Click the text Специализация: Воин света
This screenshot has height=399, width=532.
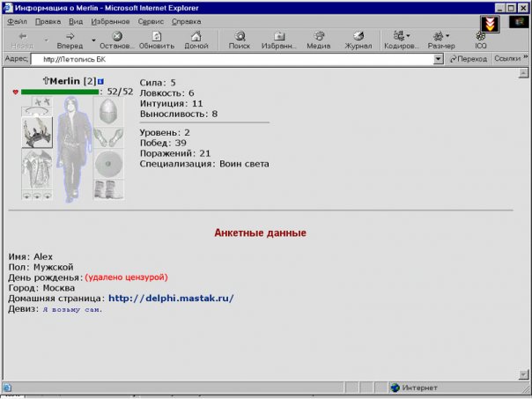[x=204, y=164]
